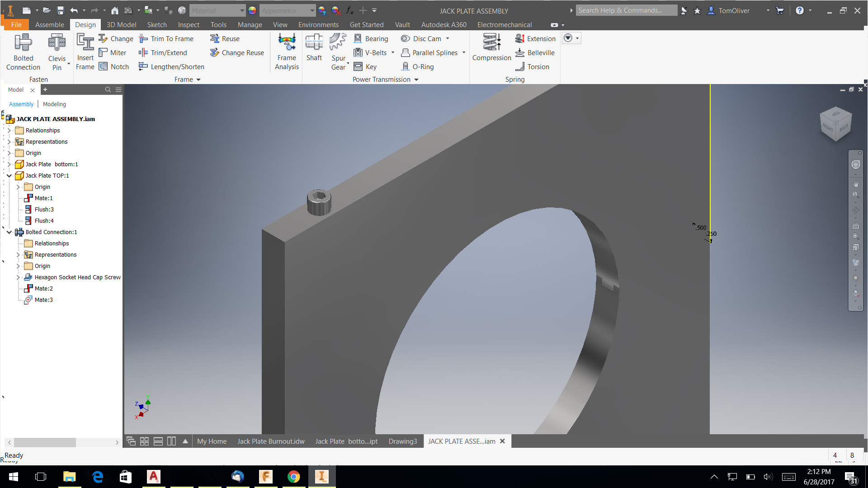
Task: Expand the Frame panel dropdown
Action: click(198, 80)
